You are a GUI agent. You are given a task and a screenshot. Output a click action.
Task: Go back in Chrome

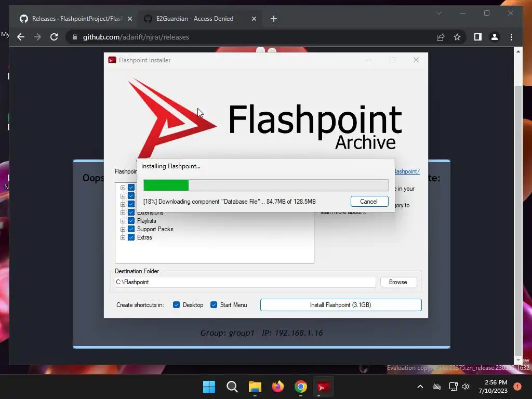point(21,37)
